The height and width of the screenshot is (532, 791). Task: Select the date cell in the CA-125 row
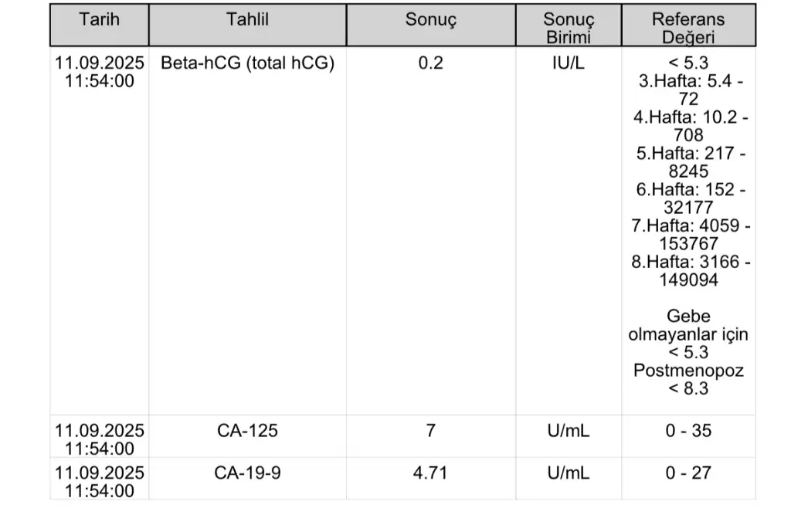tap(100, 439)
